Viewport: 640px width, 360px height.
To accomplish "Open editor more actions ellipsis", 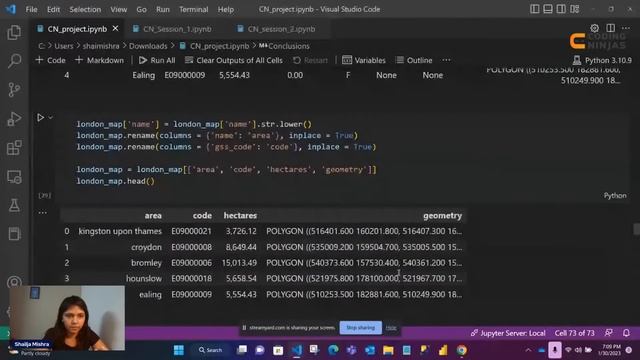I will (x=626, y=28).
